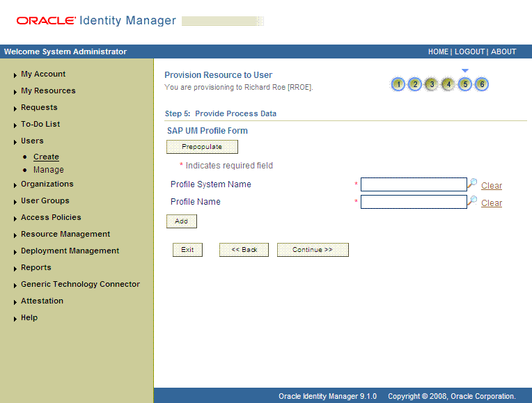Go to wizard step 1 circle

(x=398, y=84)
